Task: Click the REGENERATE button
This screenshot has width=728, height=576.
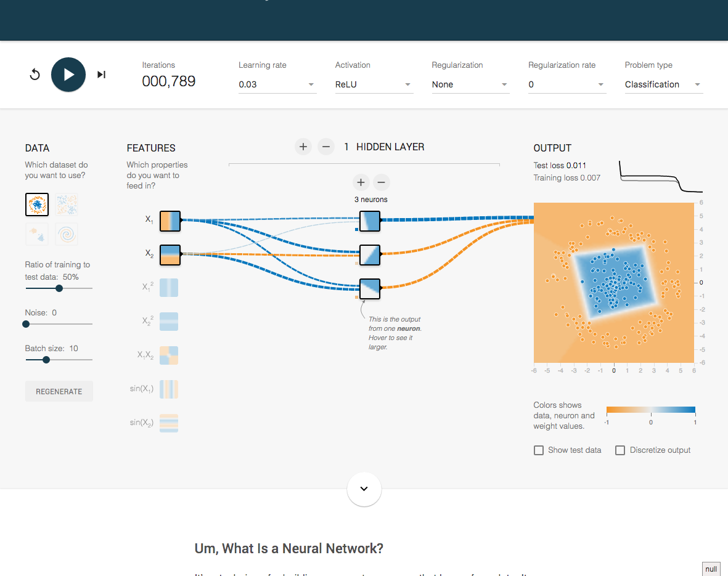Action: pyautogui.click(x=59, y=391)
